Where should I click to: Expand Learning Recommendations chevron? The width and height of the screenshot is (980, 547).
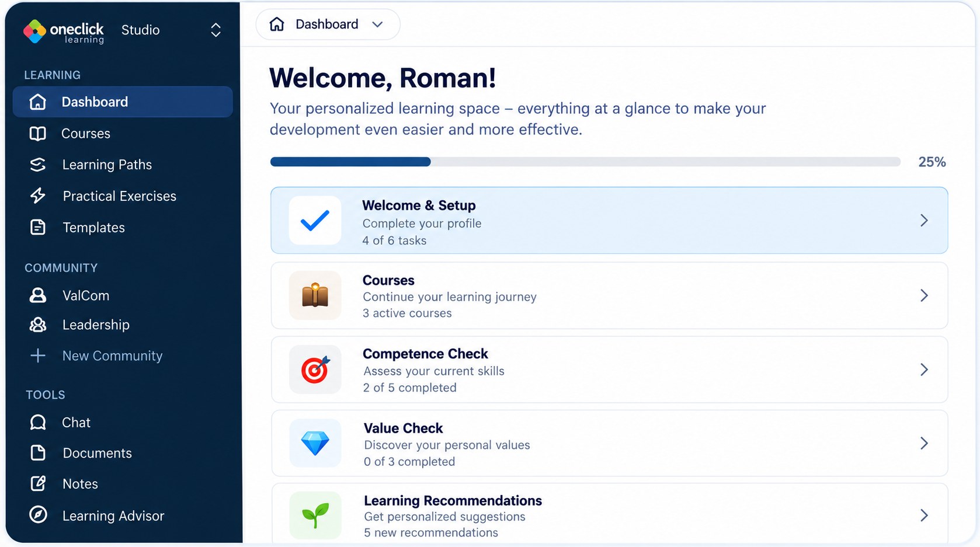coord(924,515)
